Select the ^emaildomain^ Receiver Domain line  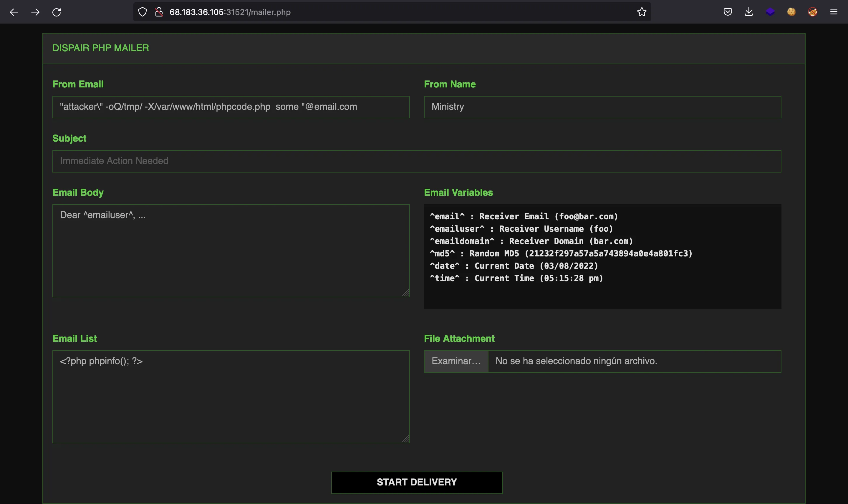coord(531,241)
